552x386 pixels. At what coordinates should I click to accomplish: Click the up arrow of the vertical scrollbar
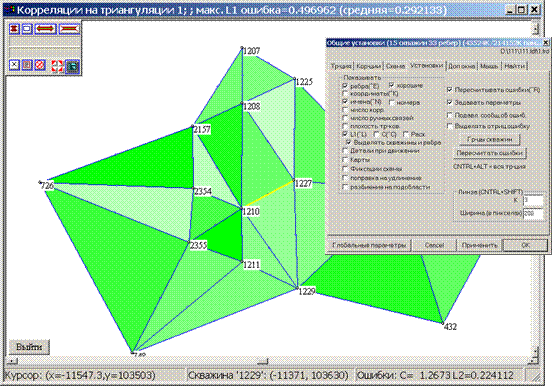pyautogui.click(x=535, y=29)
